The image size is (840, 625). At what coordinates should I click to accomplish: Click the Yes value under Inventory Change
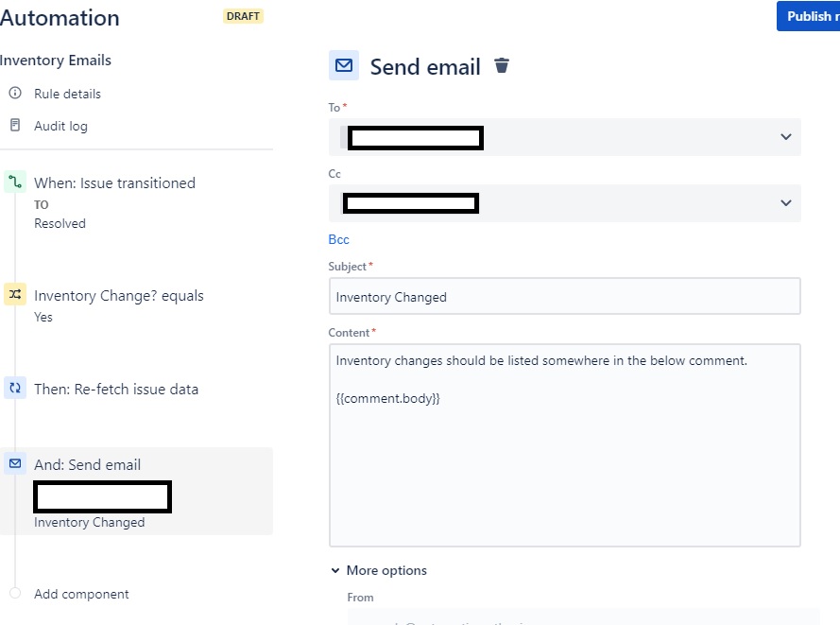(43, 317)
